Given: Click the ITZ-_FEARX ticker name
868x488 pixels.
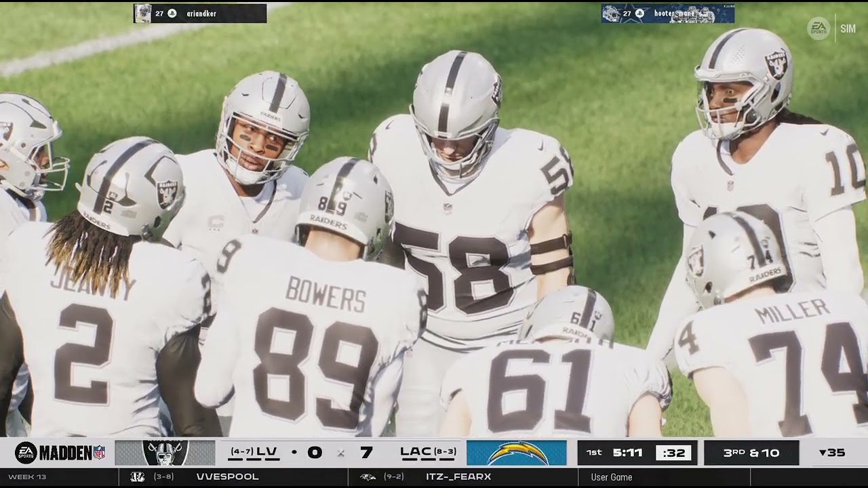Looking at the screenshot, I should [x=458, y=477].
